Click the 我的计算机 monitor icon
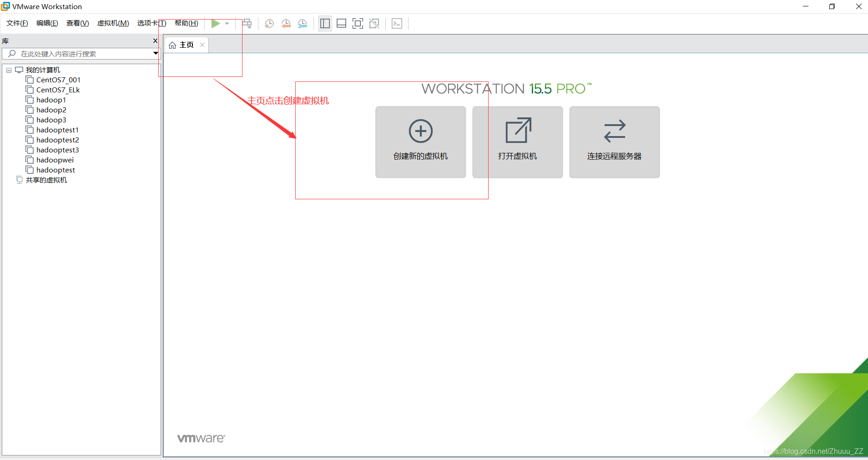868x460 pixels. 19,70
